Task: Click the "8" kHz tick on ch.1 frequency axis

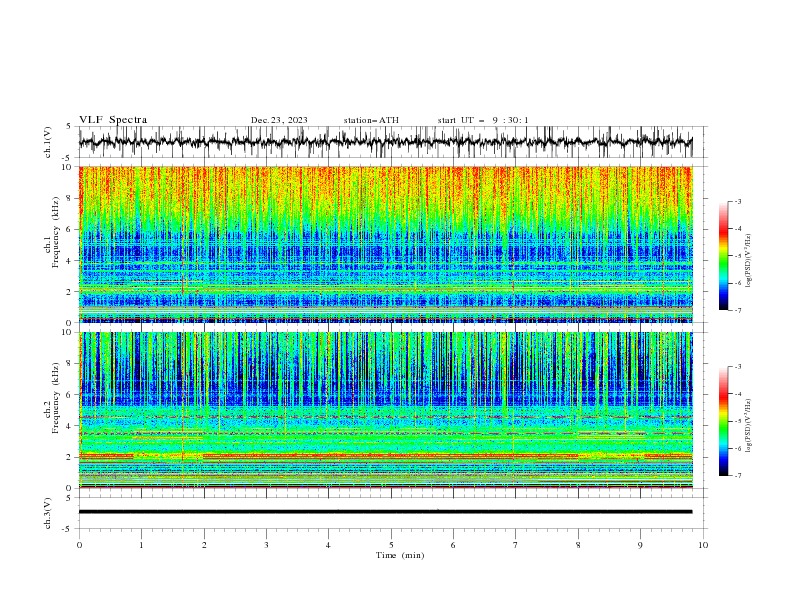Action: (x=69, y=198)
